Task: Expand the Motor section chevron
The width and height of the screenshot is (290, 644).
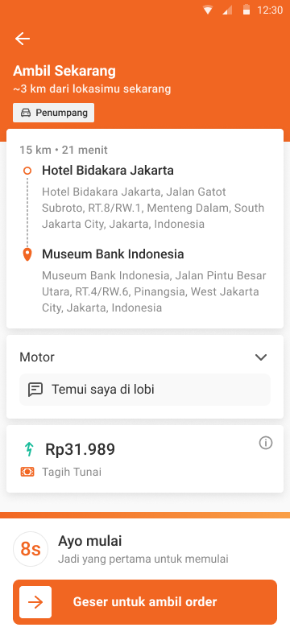Action: point(261,357)
